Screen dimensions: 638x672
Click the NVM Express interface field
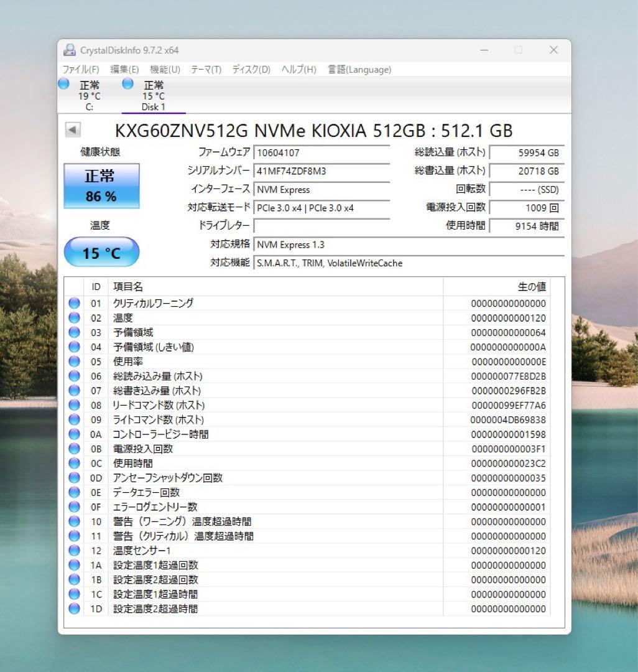[321, 190]
